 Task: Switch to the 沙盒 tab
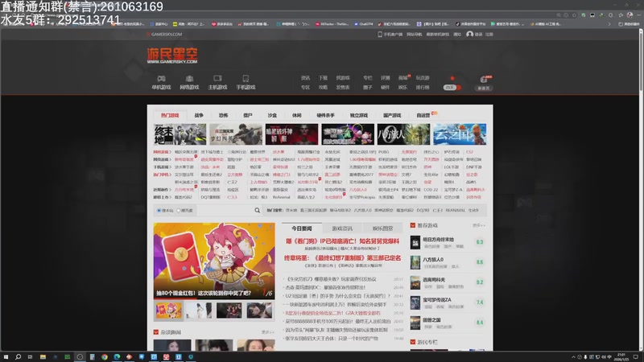coord(272,115)
